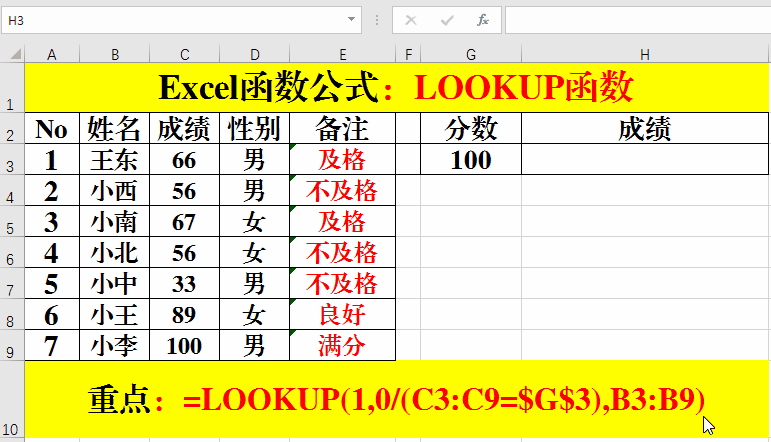
Task: Click the '性别' header cell
Action: (x=254, y=128)
